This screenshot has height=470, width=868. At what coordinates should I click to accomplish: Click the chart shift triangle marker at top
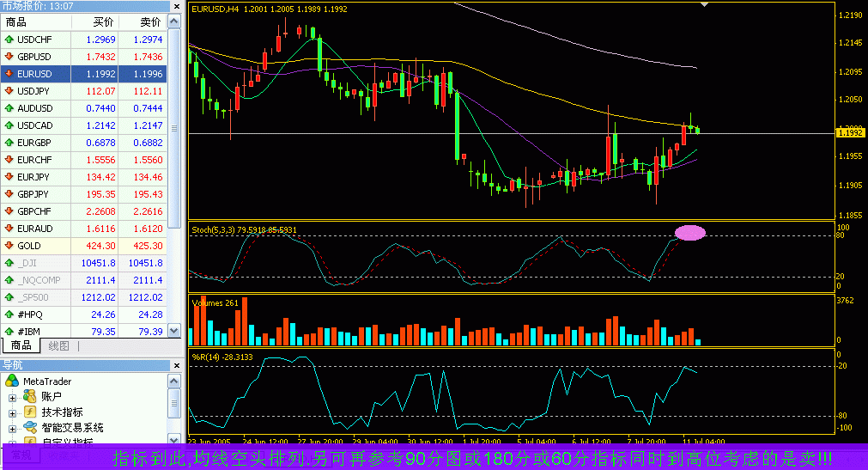click(704, 4)
